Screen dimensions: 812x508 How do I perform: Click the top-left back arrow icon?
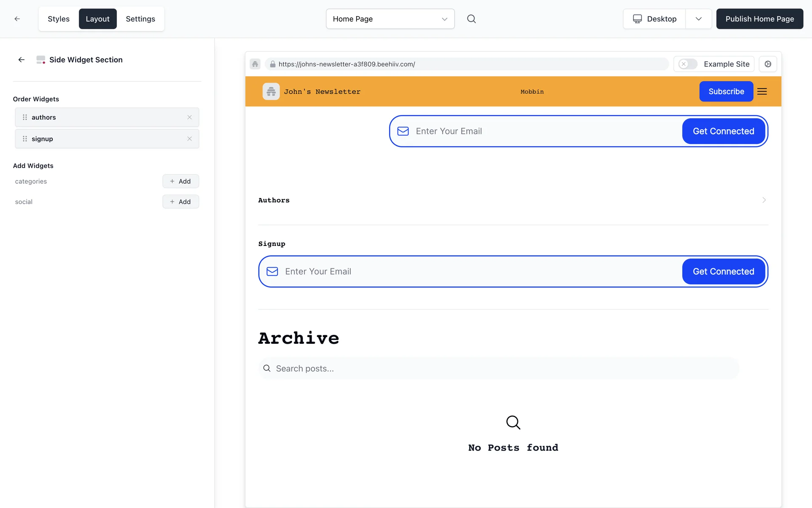[x=17, y=19]
